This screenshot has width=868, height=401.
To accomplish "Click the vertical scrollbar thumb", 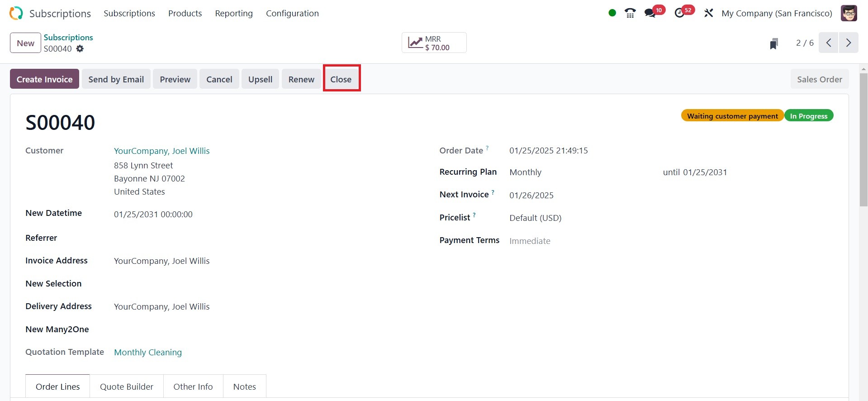I will click(x=863, y=140).
